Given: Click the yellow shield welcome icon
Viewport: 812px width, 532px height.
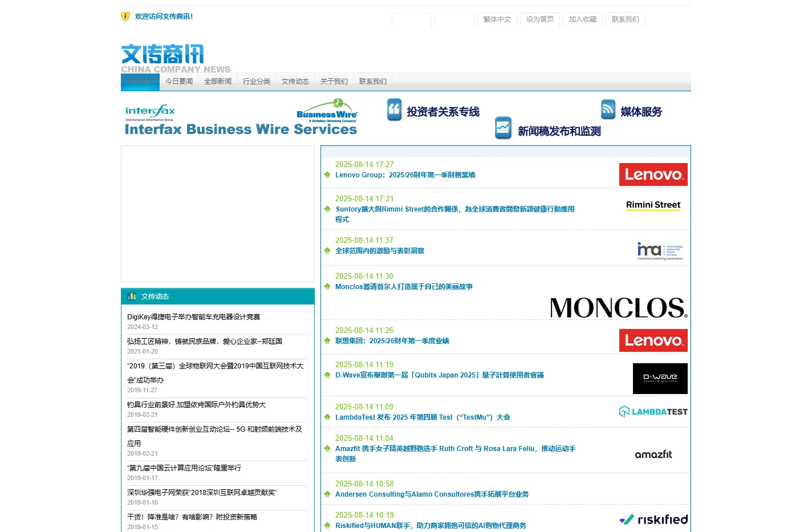Looking at the screenshot, I should coord(125,16).
